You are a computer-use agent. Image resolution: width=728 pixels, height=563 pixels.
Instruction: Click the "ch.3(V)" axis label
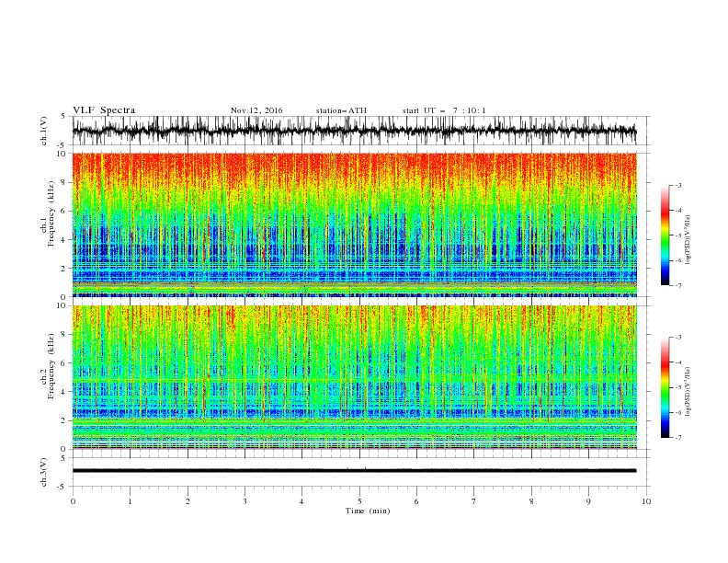(x=44, y=472)
